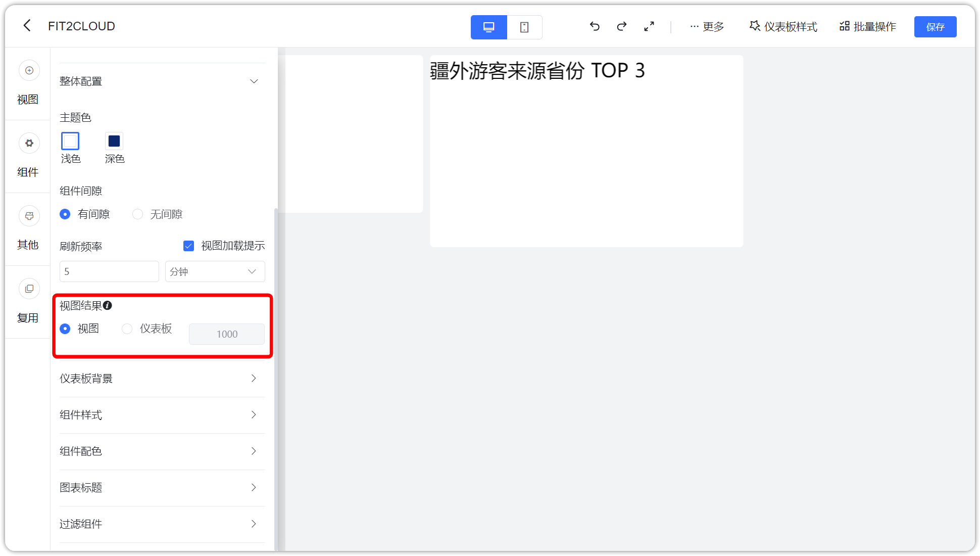Click the 疆外游客来源省份 TOP 3 chart title

[537, 71]
